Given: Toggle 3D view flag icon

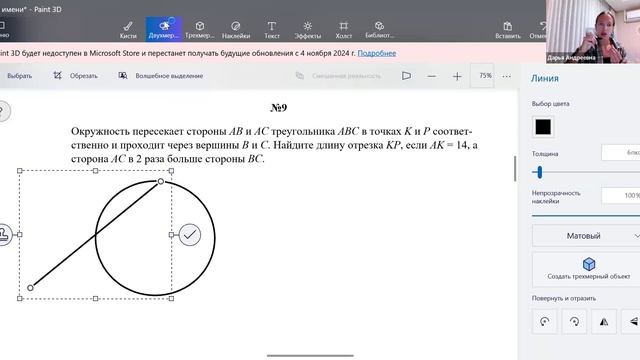Looking at the screenshot, I should coord(406,76).
